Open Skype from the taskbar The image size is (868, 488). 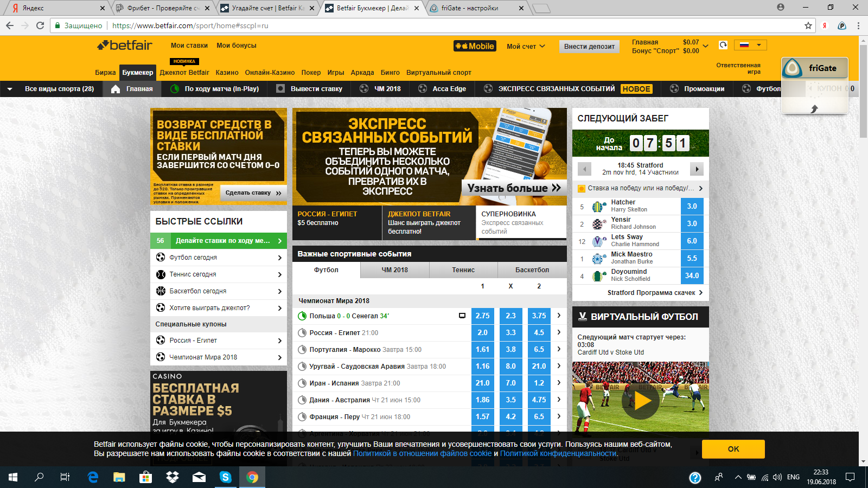226,477
